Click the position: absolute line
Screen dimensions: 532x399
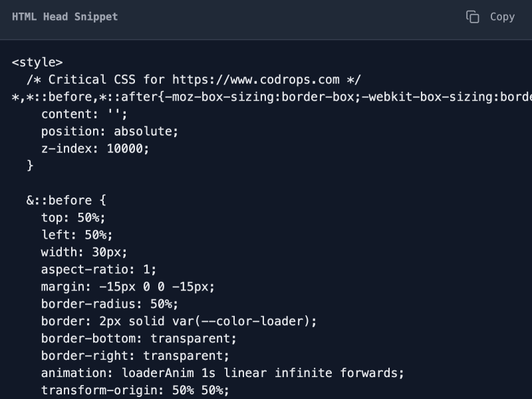pos(110,132)
